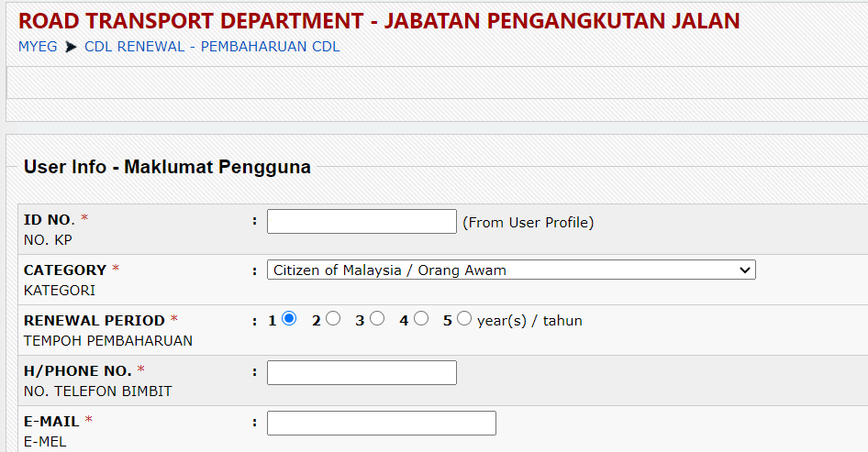Open the CDL Renewal - Pembaharuan CDL link
868x452 pixels.
[212, 47]
